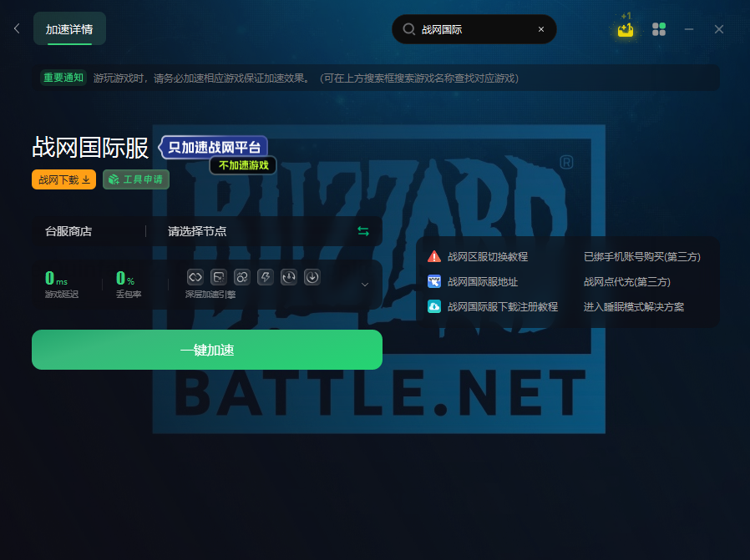750x560 pixels.
Task: Go back using the left arrow
Action: (17, 28)
